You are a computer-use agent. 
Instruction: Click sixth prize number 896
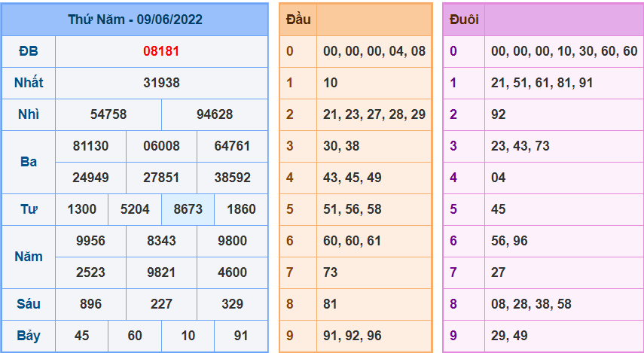[91, 304]
